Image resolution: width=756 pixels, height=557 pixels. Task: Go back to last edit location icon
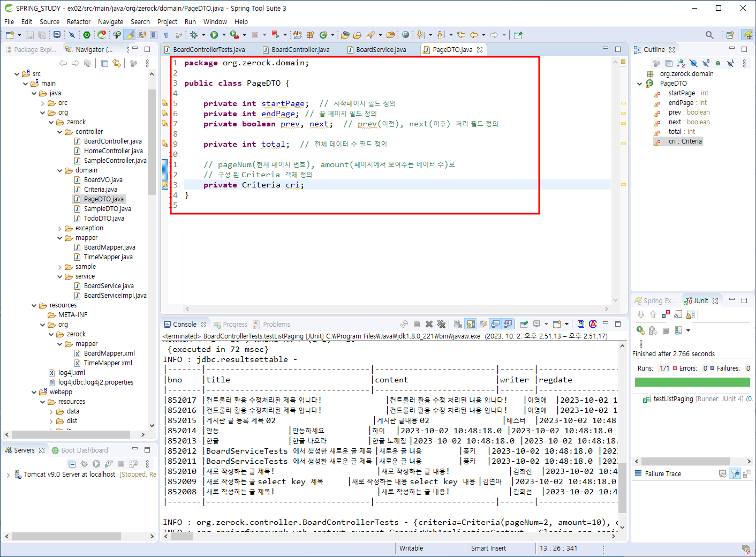(461, 35)
